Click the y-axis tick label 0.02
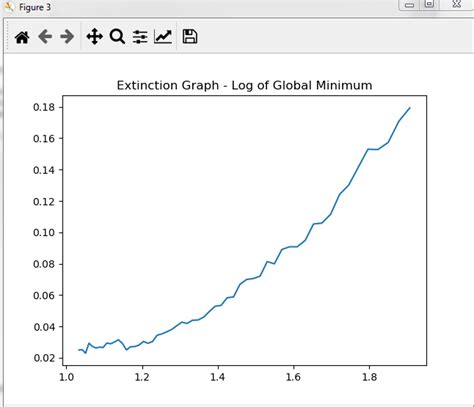Viewport: 474px width, 407px height. (45, 358)
